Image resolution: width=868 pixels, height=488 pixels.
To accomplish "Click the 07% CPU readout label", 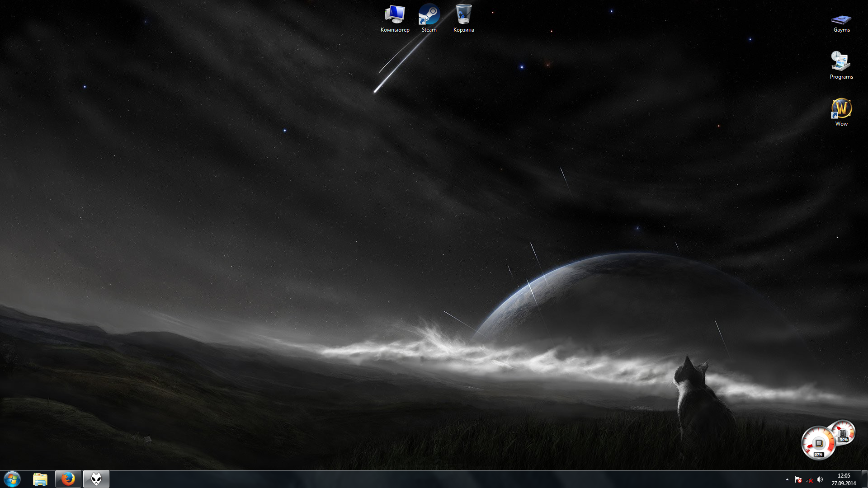I will coord(818,455).
